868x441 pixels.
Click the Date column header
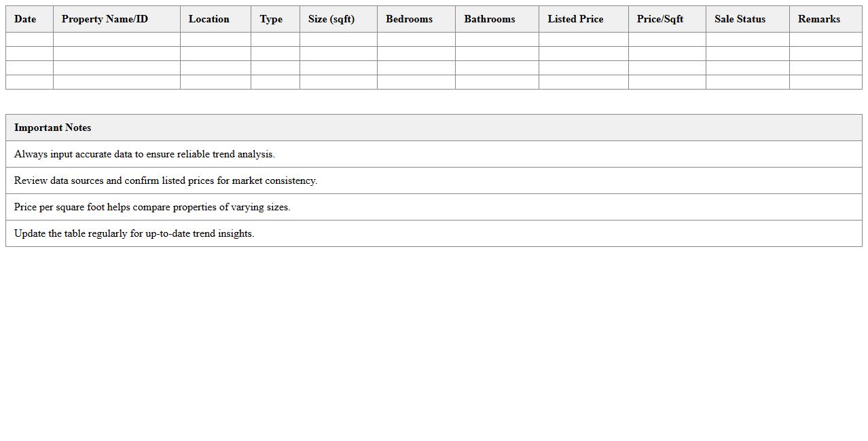[x=25, y=19]
